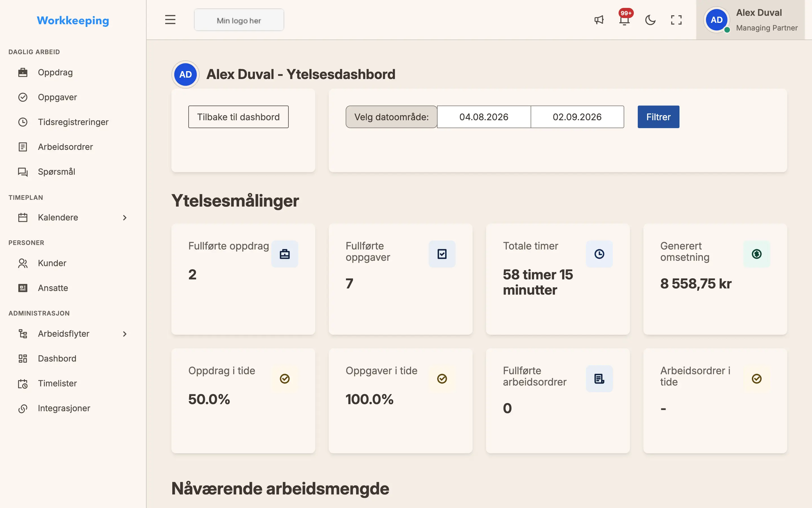The height and width of the screenshot is (508, 812).
Task: Click the Nåværende arbeidsmengde heading
Action: click(280, 488)
